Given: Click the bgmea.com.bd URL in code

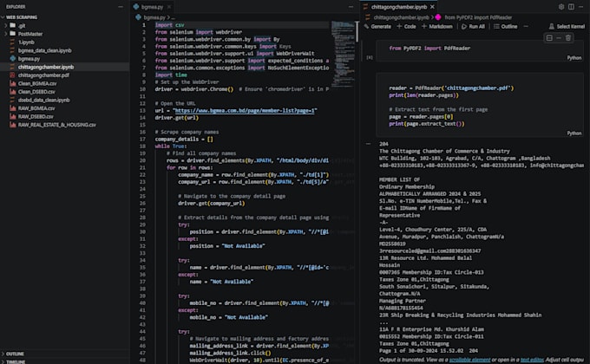Looking at the screenshot, I should click(x=245, y=111).
